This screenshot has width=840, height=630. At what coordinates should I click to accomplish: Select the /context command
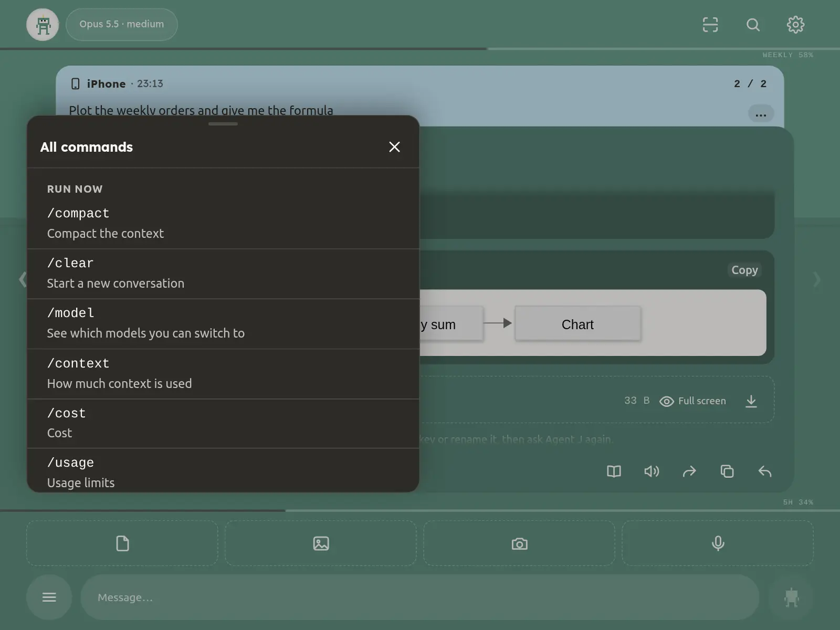click(223, 374)
